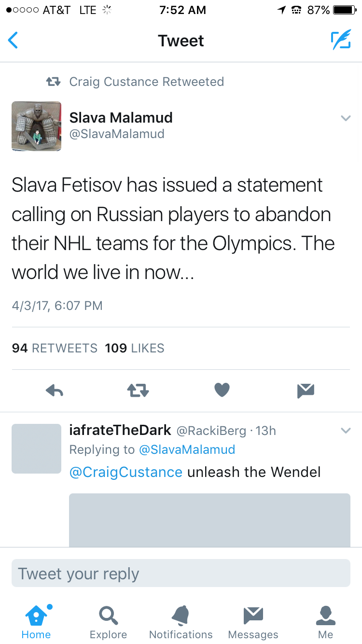Open the Me profile tab

(x=325, y=622)
